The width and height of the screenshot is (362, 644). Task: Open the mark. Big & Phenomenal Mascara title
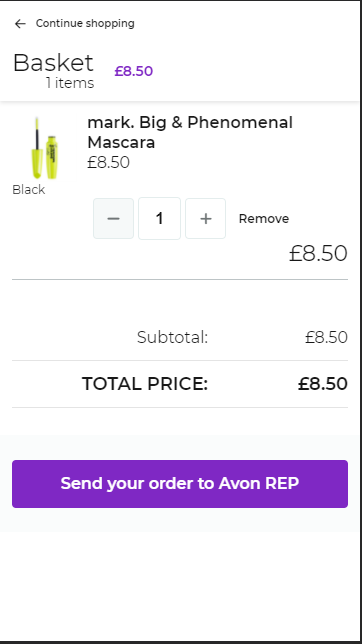click(190, 132)
